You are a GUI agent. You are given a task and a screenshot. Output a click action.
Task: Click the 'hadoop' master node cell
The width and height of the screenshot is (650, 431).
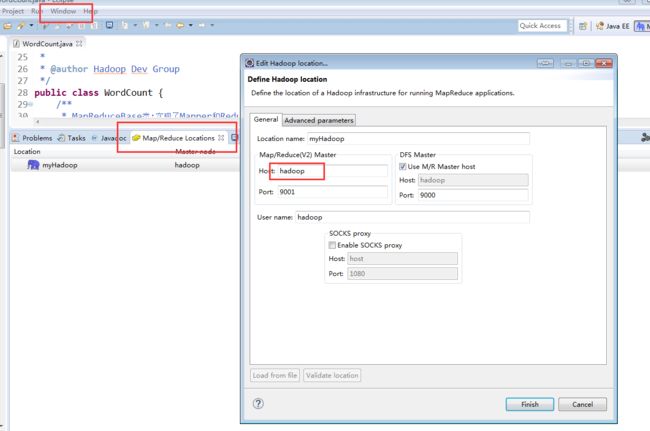coord(187,165)
